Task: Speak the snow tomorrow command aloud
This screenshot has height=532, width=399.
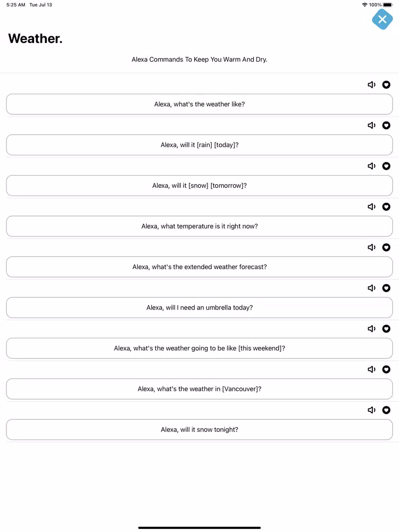Action: [x=371, y=166]
